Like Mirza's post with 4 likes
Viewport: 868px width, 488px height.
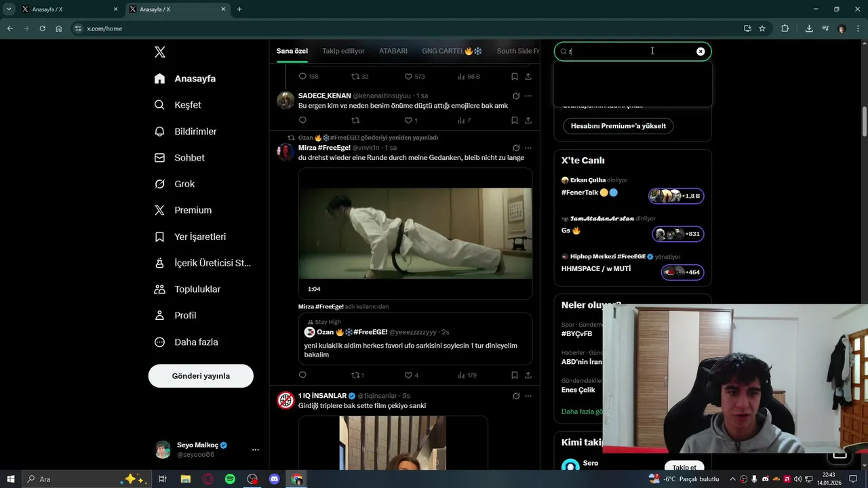coord(411,375)
